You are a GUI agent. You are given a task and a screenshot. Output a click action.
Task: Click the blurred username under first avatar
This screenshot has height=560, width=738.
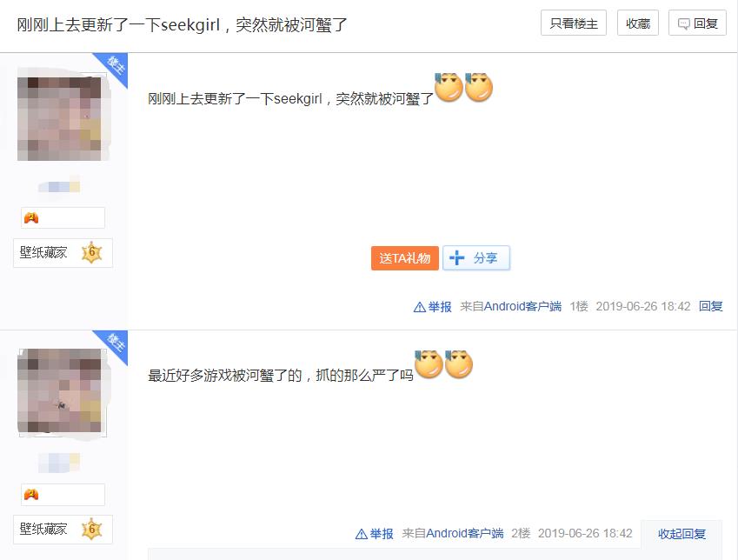pyautogui.click(x=59, y=186)
